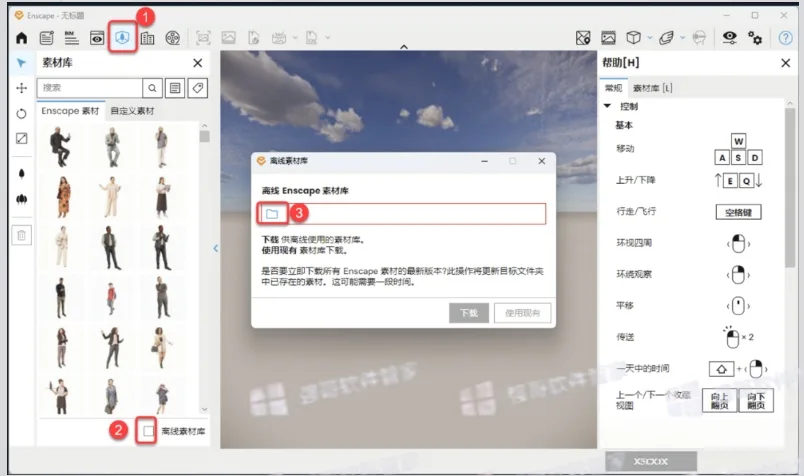Open the feedback notes toolbar icon
The height and width of the screenshot is (476, 804).
pyautogui.click(x=47, y=37)
